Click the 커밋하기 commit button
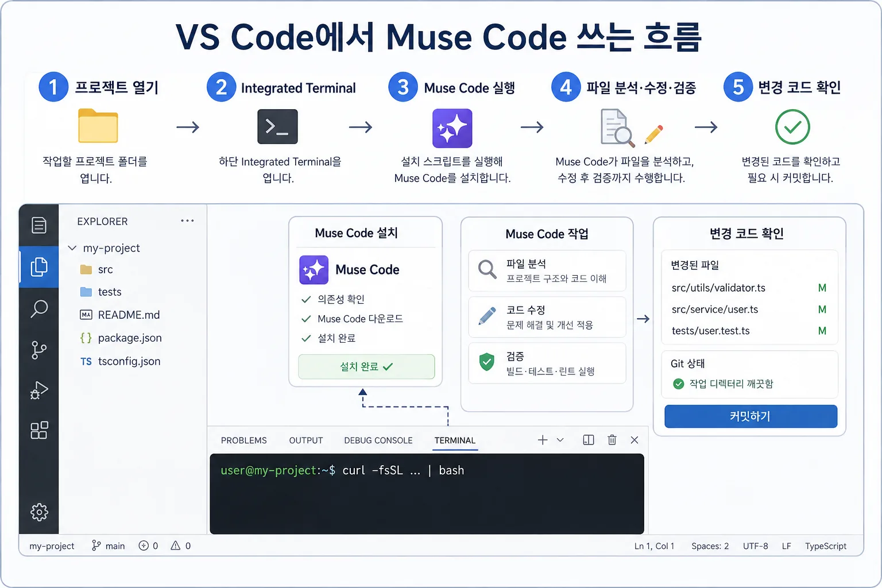Image resolution: width=882 pixels, height=588 pixels. click(751, 416)
